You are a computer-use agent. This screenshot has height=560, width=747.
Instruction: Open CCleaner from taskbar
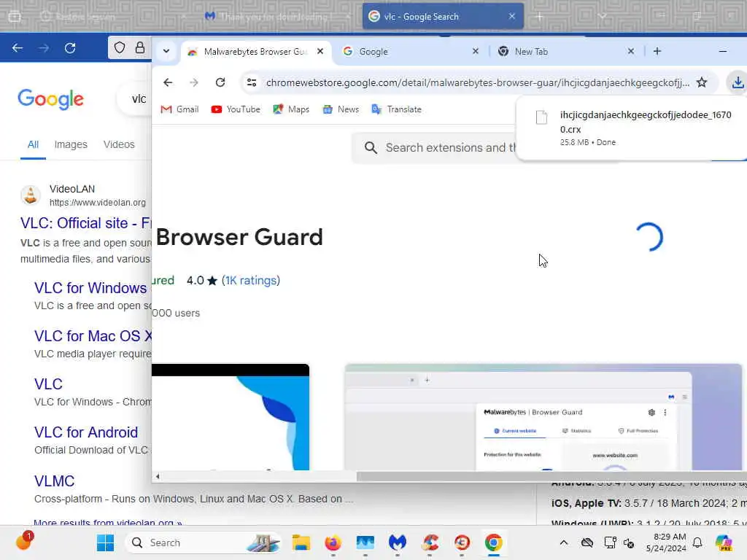coord(430,542)
